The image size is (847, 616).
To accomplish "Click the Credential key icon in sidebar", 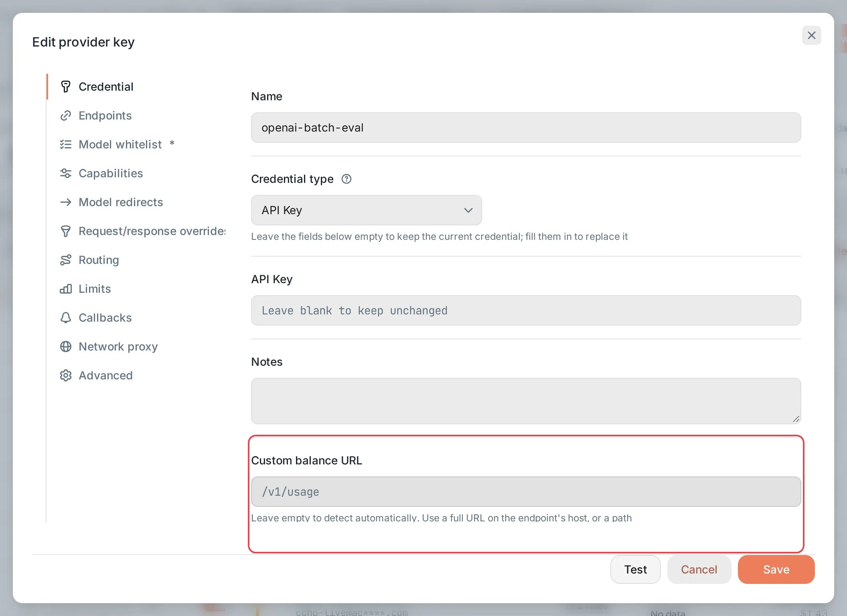I will click(66, 87).
